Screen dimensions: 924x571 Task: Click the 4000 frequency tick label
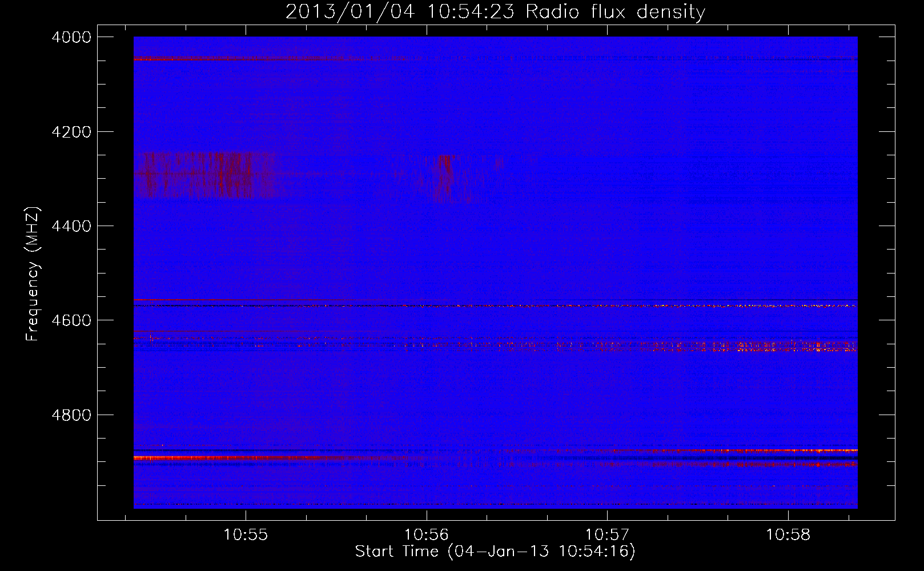pyautogui.click(x=71, y=37)
